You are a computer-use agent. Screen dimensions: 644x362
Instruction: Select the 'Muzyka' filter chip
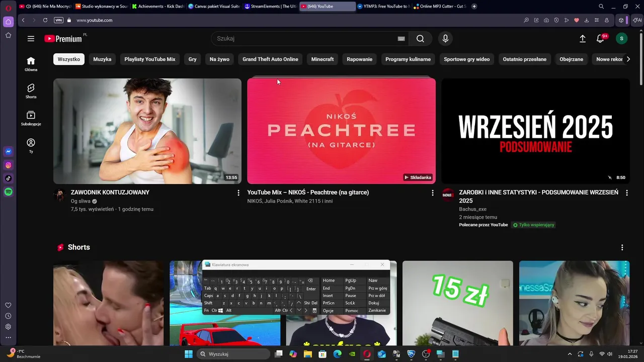(102, 59)
